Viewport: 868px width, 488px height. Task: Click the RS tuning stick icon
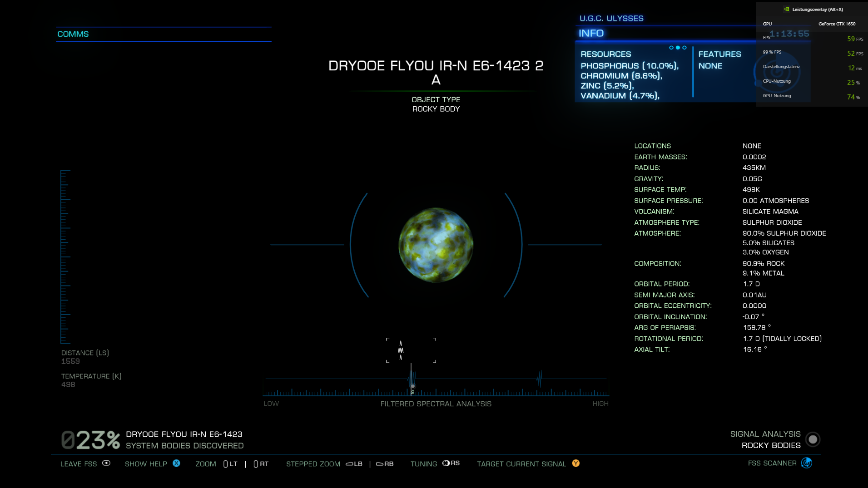click(446, 463)
